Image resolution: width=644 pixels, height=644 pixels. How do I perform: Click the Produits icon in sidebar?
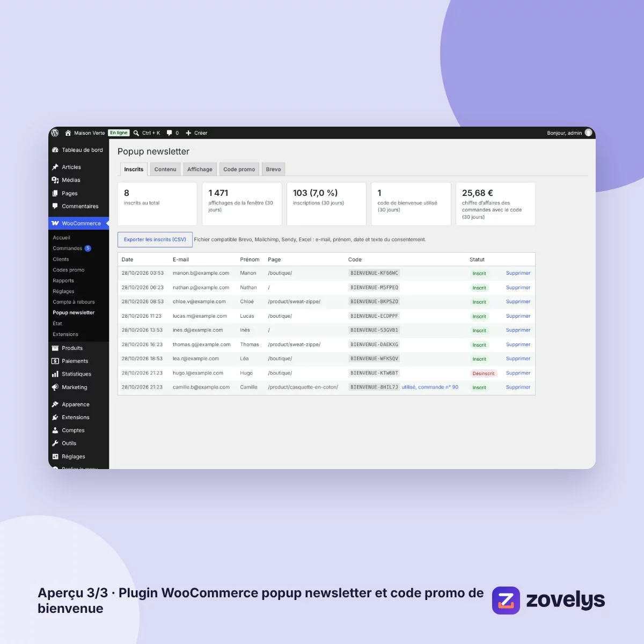pos(55,348)
